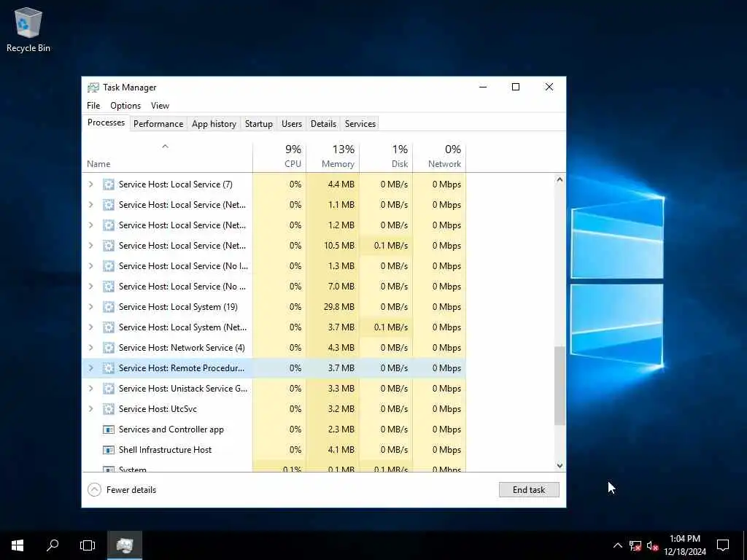Expand Service Host: Local Service (7)
This screenshot has width=747, height=560.
pos(91,184)
